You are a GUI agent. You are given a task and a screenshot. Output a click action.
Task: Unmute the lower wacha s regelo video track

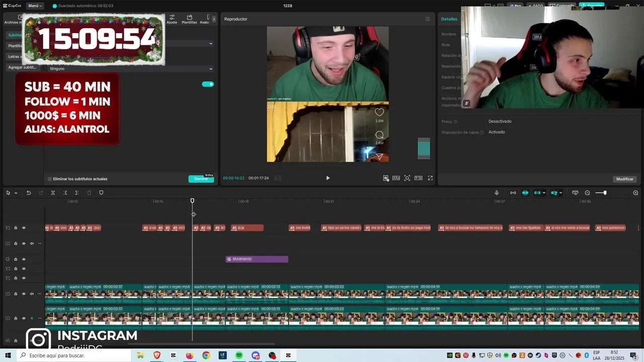[32, 318]
